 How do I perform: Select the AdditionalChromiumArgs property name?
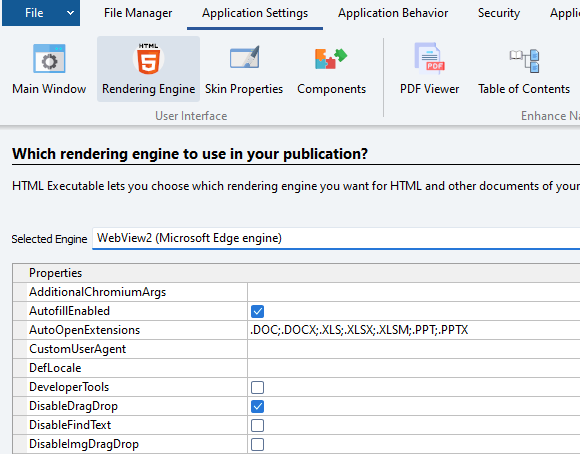coord(98,292)
